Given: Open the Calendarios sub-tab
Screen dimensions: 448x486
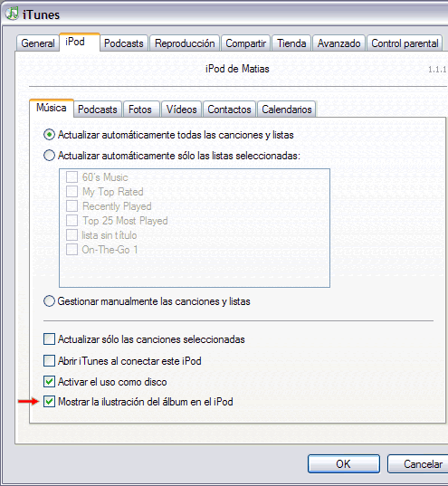Looking at the screenshot, I should [x=287, y=110].
